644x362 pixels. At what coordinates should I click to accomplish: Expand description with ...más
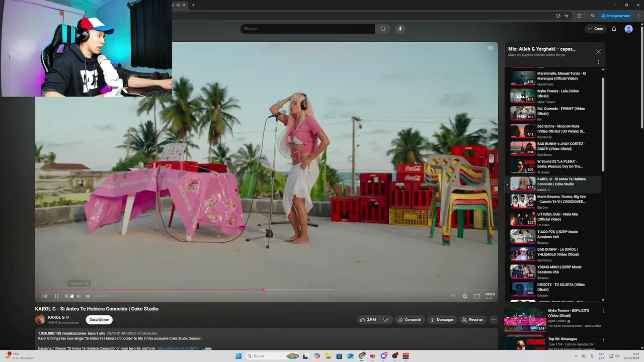tap(207, 348)
